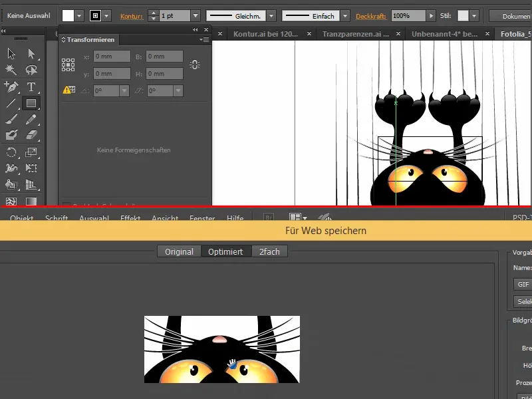Open the arrange documents layout icon
Viewport: 532px width, 399px height.
click(297, 217)
